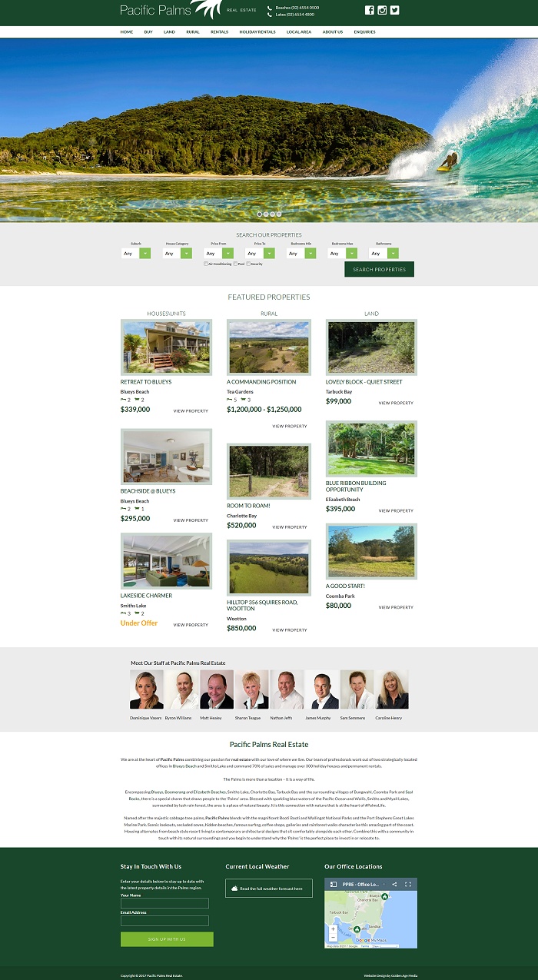Open the full weather forecast link
This screenshot has height=980, width=538.
coord(271,889)
